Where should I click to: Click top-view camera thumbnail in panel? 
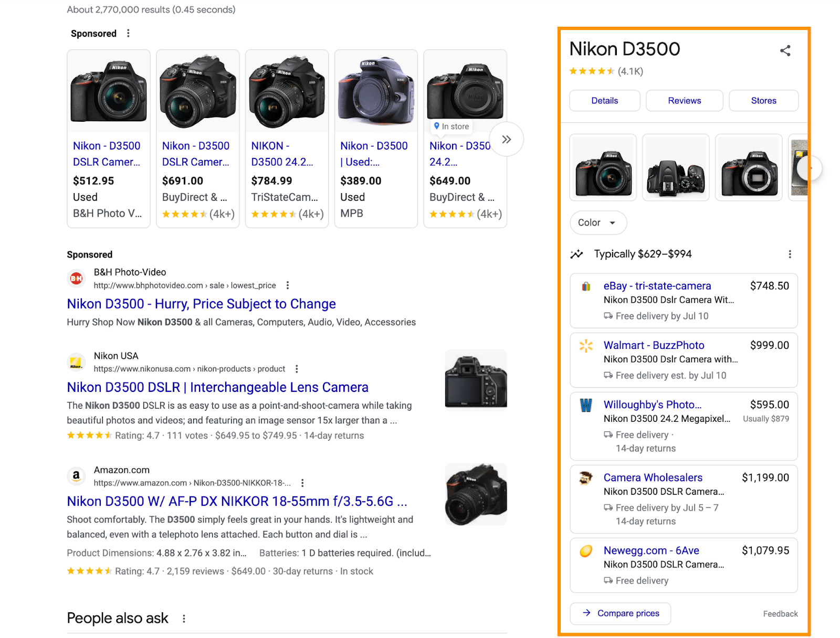pos(676,167)
